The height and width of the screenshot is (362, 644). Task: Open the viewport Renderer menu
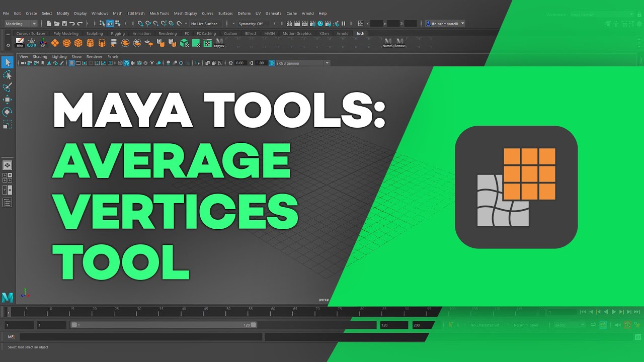click(x=95, y=57)
